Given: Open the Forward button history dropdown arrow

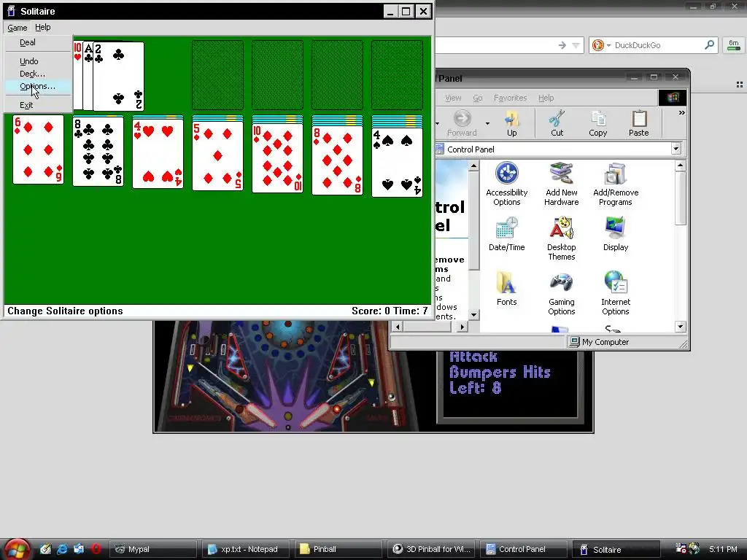Looking at the screenshot, I should 487,123.
